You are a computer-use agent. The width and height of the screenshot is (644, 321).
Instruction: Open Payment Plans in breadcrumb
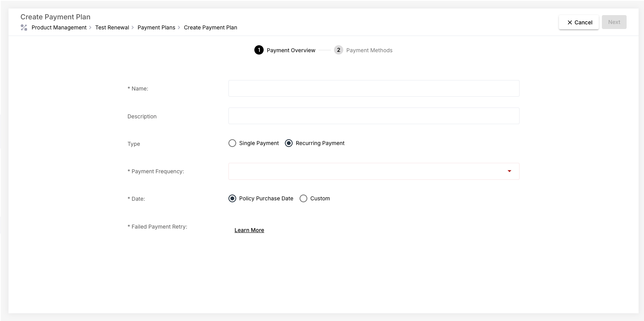156,27
